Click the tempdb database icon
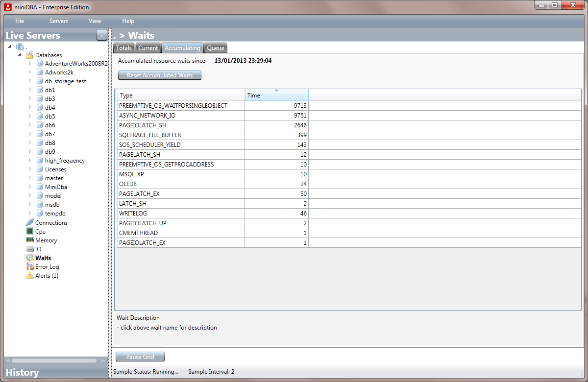The width and height of the screenshot is (588, 382). (40, 214)
